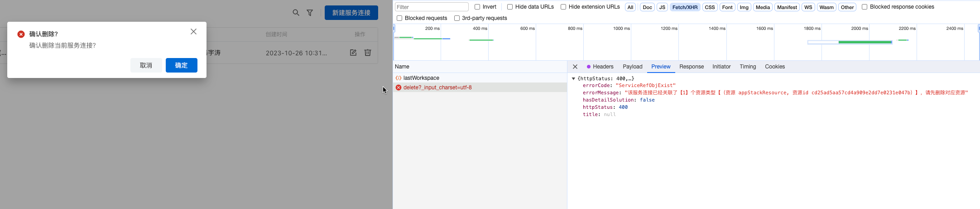Enable Hide data URLs checkbox
980x209 pixels.
[x=510, y=7]
